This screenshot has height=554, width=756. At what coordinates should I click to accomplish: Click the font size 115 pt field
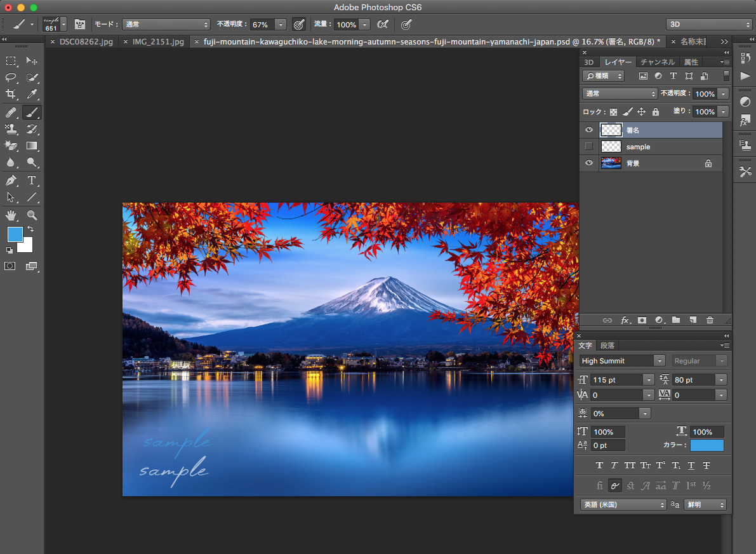(x=616, y=380)
